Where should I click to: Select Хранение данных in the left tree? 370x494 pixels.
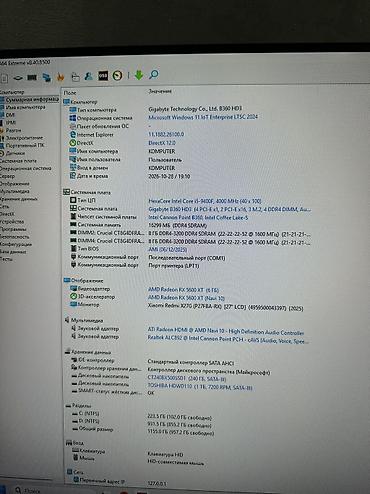pos(19,199)
